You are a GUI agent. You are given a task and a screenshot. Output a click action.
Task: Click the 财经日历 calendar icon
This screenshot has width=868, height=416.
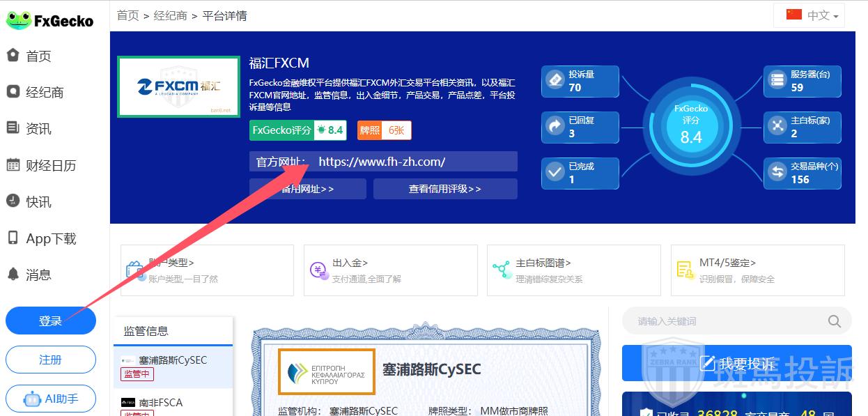click(x=13, y=165)
